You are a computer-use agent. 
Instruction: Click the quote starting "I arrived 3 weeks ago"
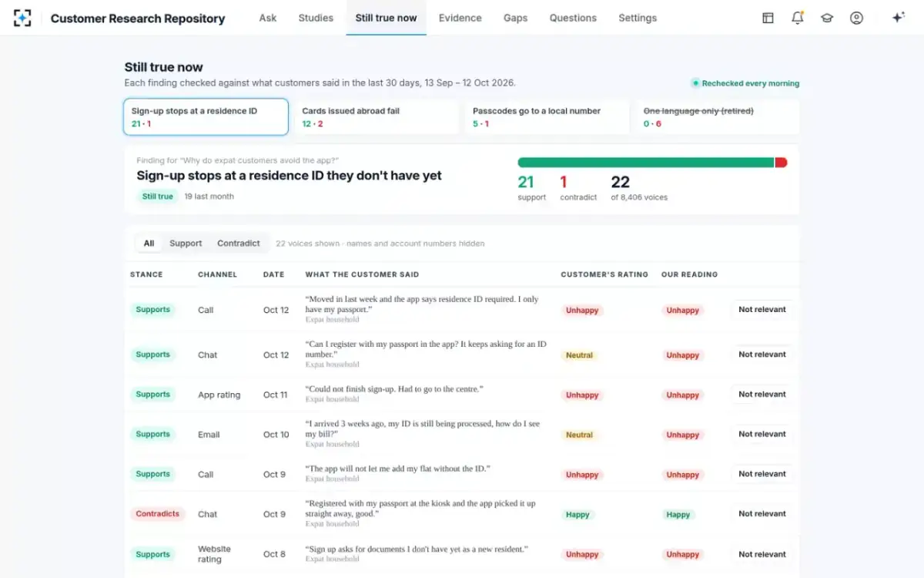pyautogui.click(x=423, y=429)
